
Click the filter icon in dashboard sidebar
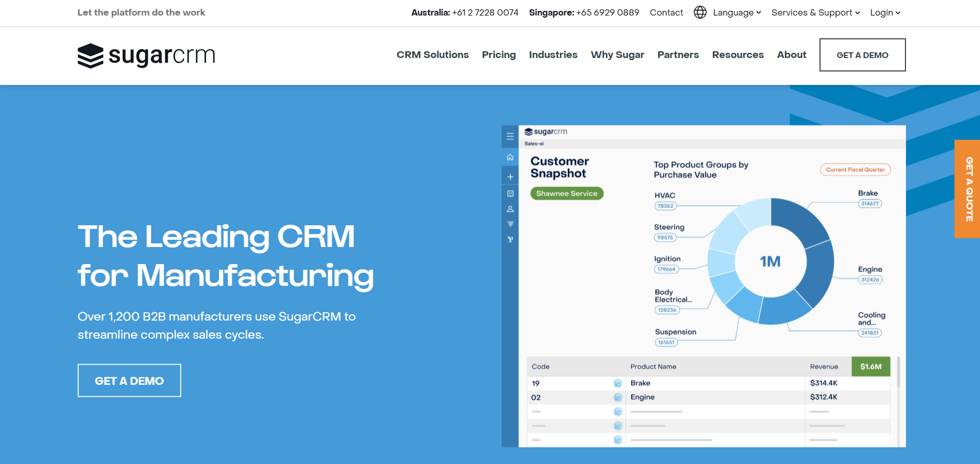(x=510, y=224)
